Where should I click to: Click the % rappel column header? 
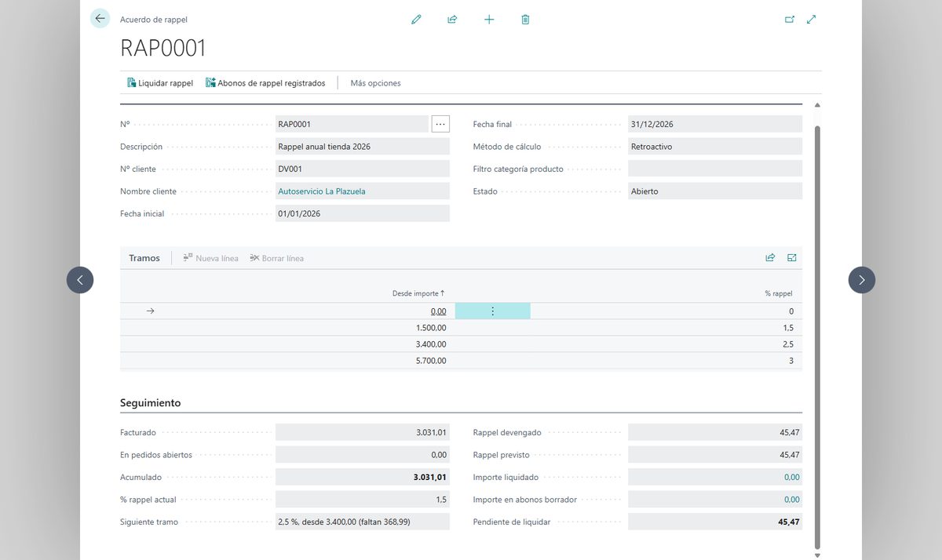pos(779,293)
